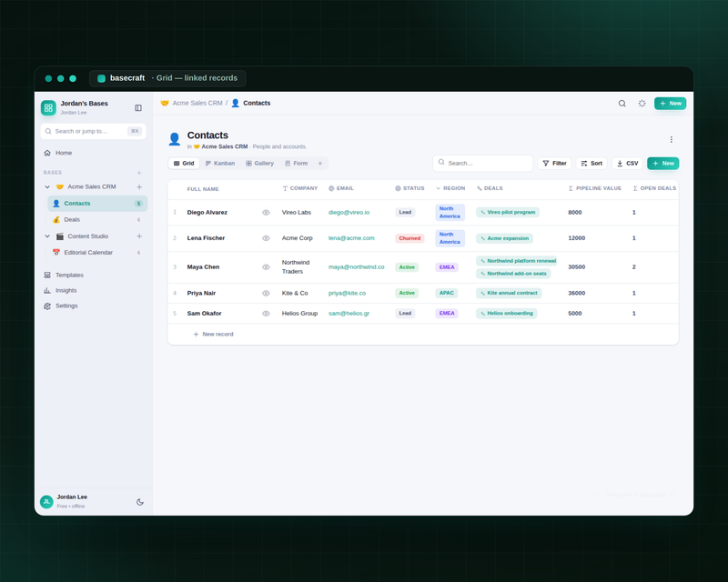Open the diego@vireo.io email link
Viewport: 728px width, 582px height.
(349, 213)
